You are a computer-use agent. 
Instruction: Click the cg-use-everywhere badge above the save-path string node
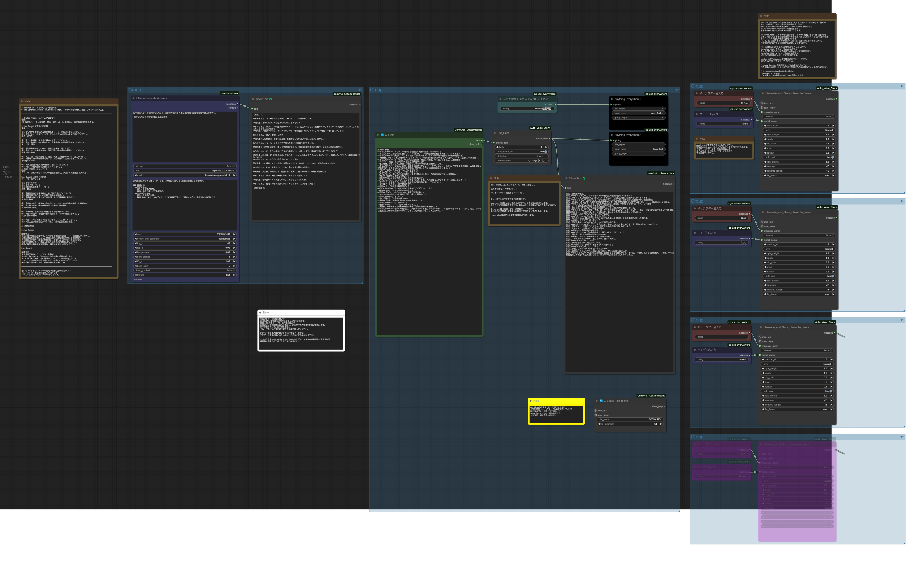click(x=544, y=94)
